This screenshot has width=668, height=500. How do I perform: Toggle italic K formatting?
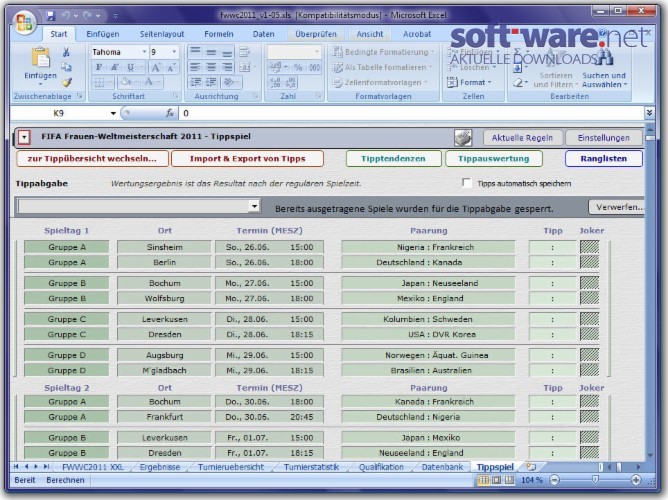point(115,67)
